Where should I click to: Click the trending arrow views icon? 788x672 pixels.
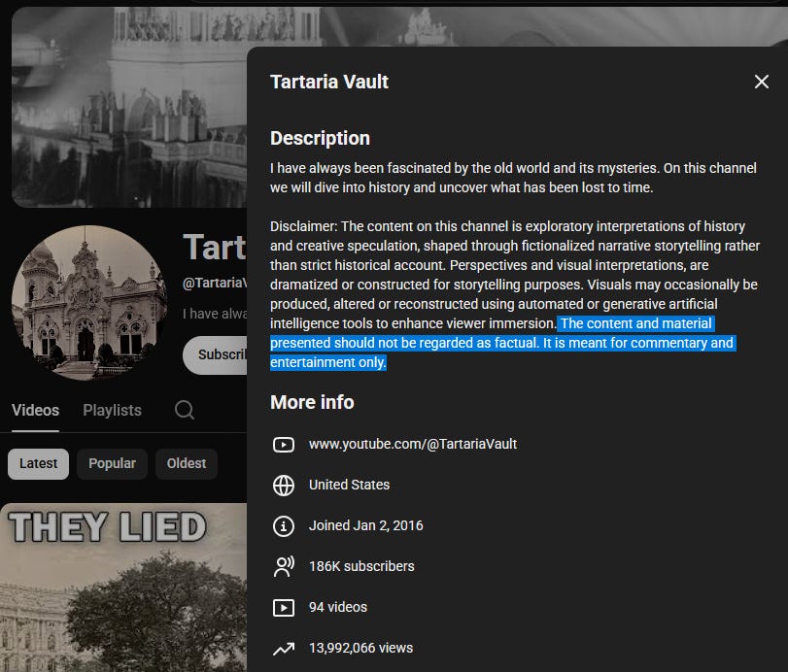284,649
